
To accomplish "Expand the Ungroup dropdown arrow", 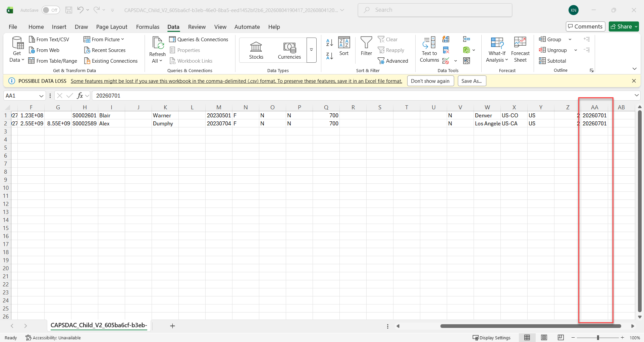I will pyautogui.click(x=576, y=50).
